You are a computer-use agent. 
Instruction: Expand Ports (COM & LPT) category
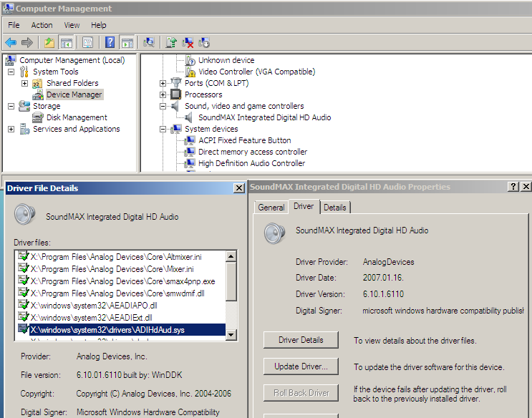[163, 83]
